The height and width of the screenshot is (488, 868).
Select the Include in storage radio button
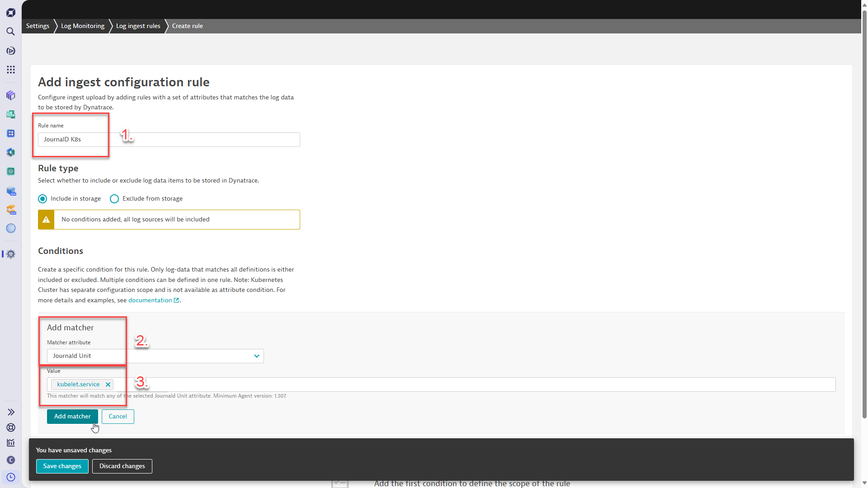(42, 198)
